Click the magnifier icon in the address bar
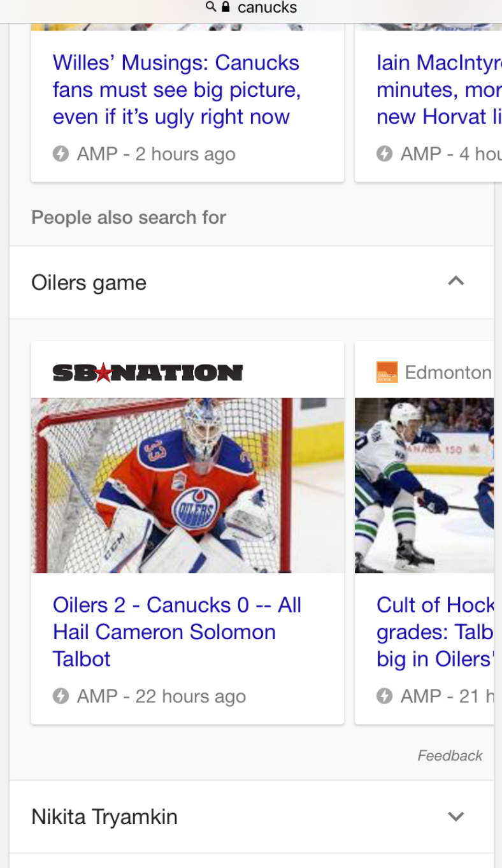Image resolution: width=502 pixels, height=868 pixels. [211, 7]
